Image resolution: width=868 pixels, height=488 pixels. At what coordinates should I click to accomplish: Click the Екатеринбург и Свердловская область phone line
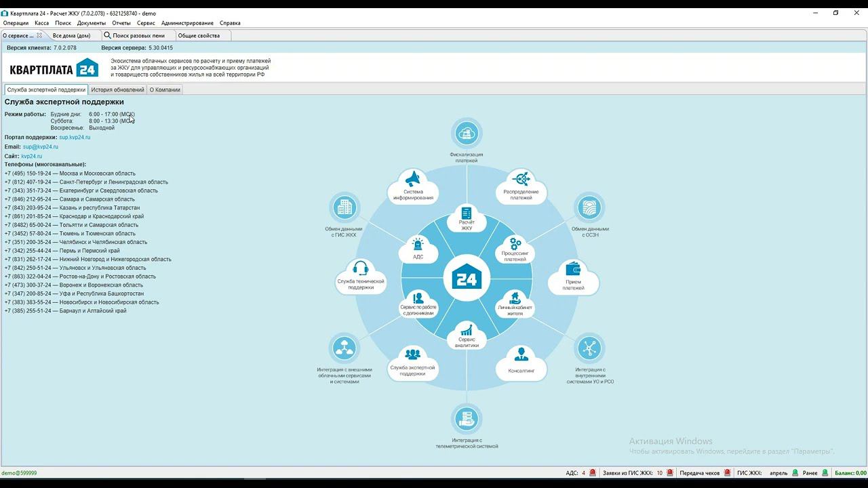click(81, 190)
